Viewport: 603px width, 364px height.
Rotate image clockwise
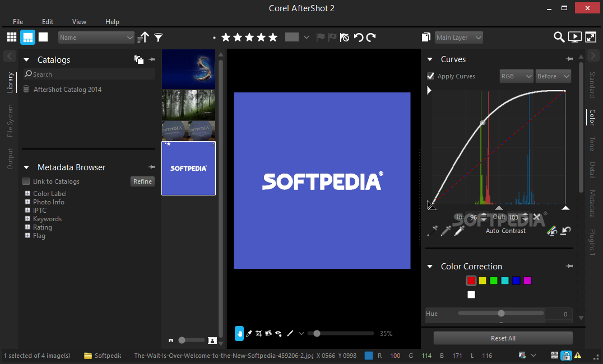point(371,38)
